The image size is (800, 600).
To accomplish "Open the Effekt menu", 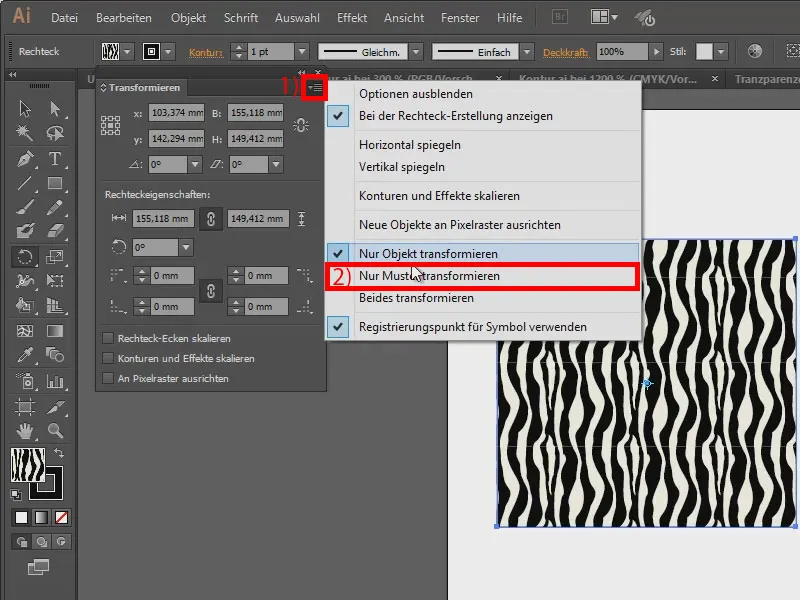I will coord(352,18).
